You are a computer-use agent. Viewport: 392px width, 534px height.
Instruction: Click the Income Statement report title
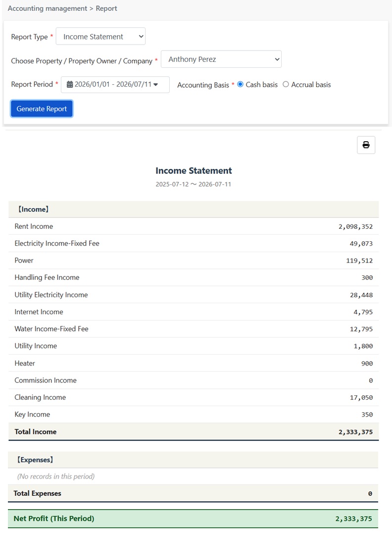click(194, 170)
